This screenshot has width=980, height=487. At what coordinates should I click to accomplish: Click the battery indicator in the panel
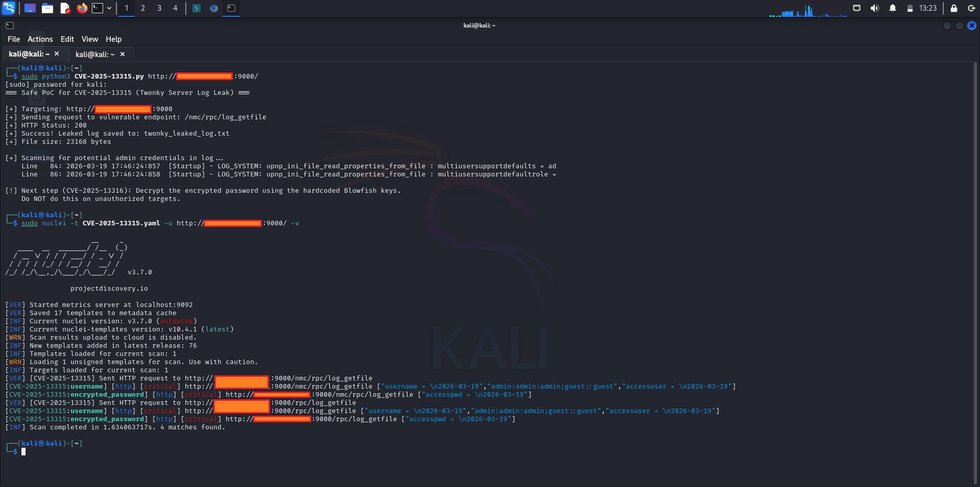tap(910, 8)
